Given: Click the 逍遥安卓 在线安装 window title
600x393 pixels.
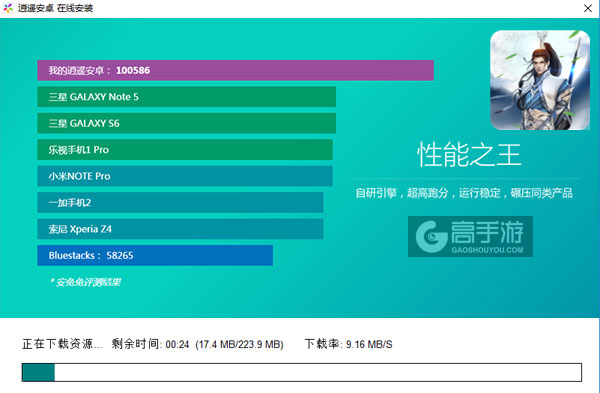Looking at the screenshot, I should click(x=55, y=8).
